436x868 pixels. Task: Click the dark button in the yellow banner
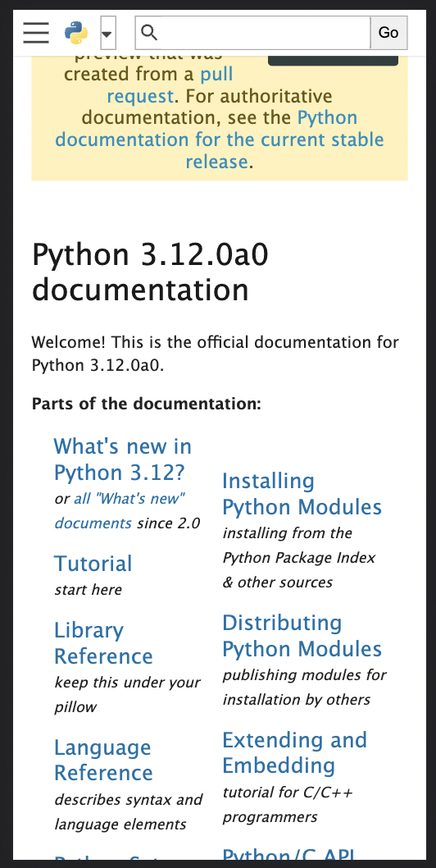point(333,60)
